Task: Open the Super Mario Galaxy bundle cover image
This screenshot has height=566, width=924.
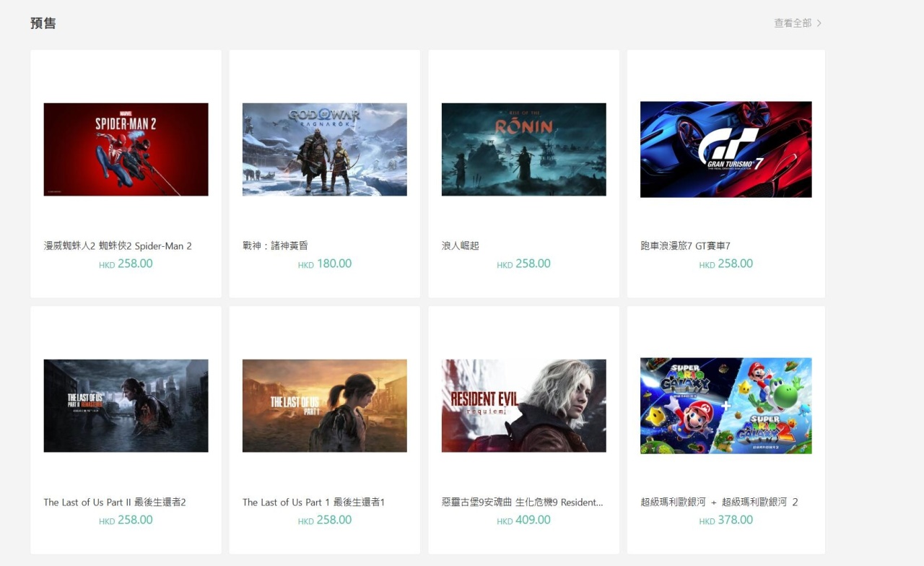Action: tap(726, 406)
